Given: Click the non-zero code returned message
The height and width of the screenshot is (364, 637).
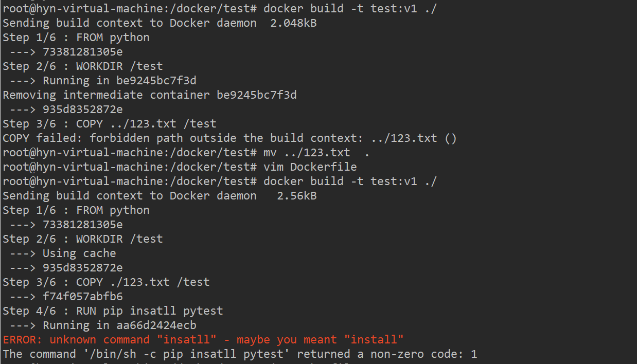Looking at the screenshot, I should [240, 354].
